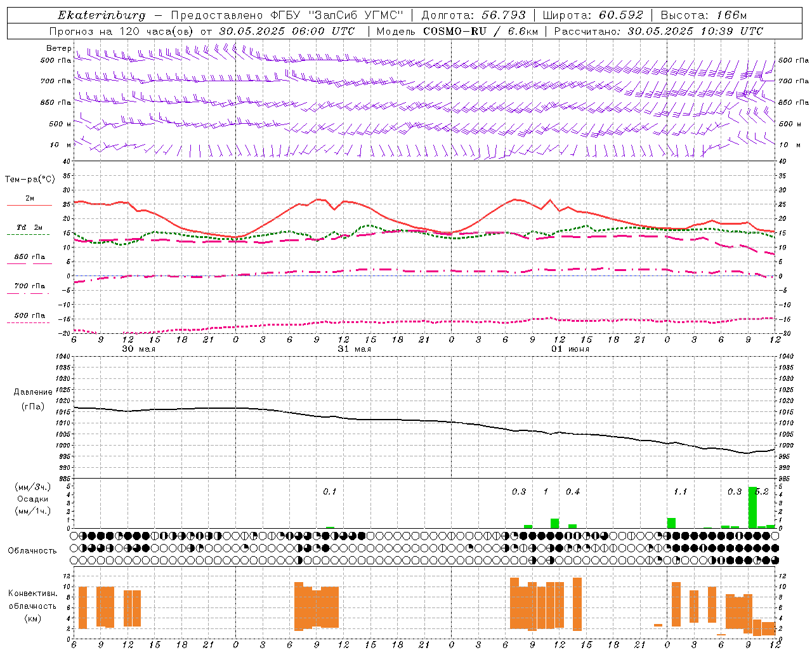Click the (мм/3ч.) precipitation unit label
The image size is (812, 650).
tap(33, 487)
